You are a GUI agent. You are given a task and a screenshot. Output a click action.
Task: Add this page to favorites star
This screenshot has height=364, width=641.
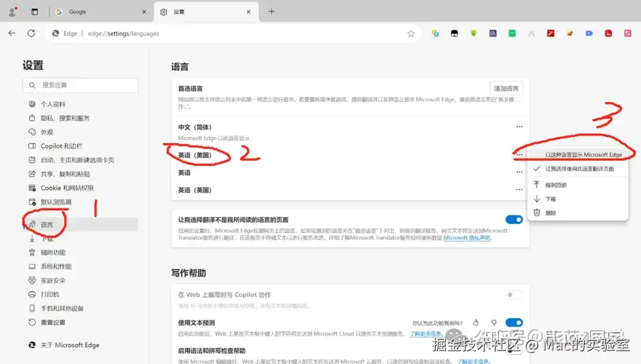coord(411,34)
